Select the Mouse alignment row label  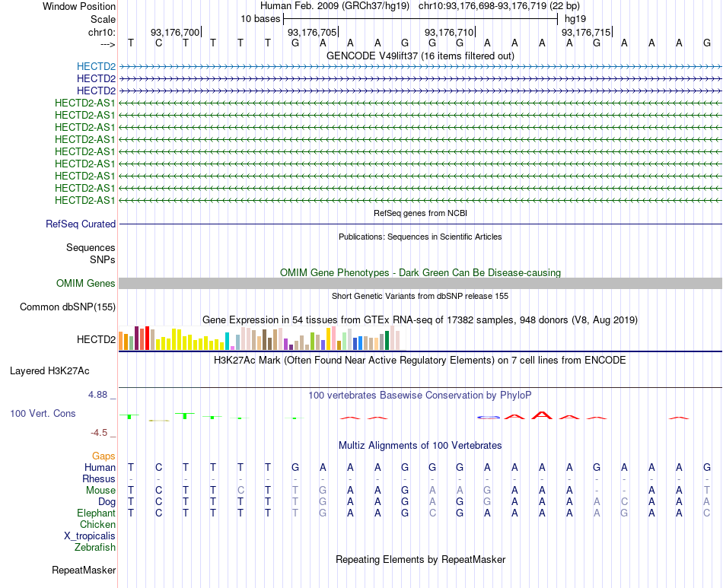point(100,491)
